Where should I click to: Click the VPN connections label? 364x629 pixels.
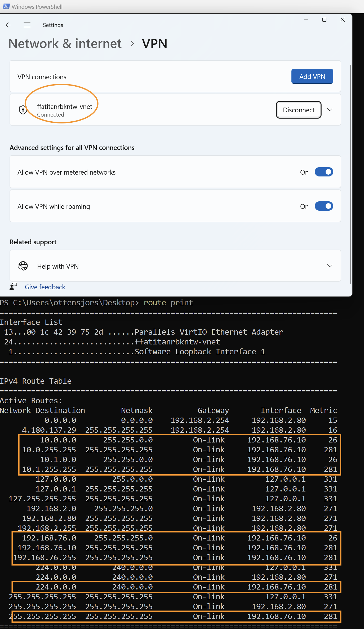pos(42,77)
